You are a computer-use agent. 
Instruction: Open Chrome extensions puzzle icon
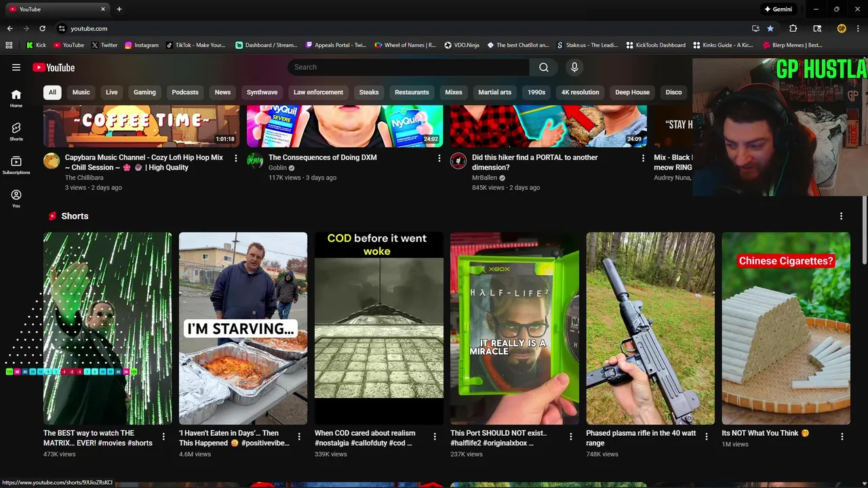793,28
